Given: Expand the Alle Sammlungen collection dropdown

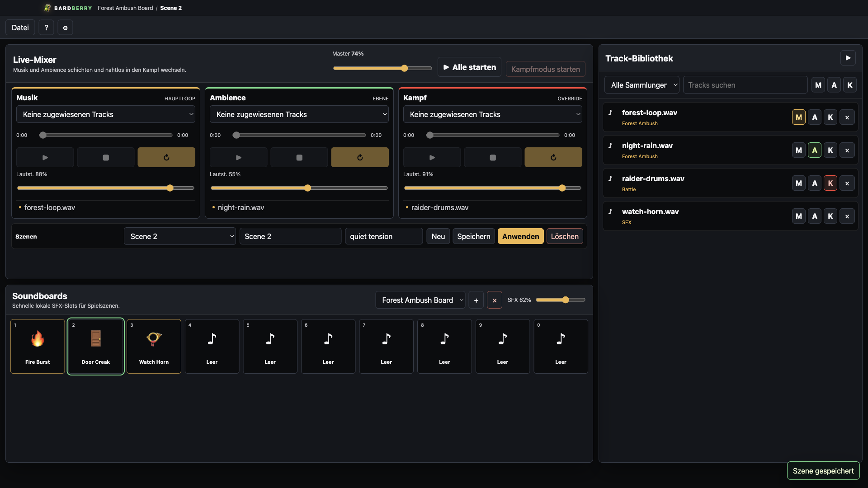Looking at the screenshot, I should (642, 85).
